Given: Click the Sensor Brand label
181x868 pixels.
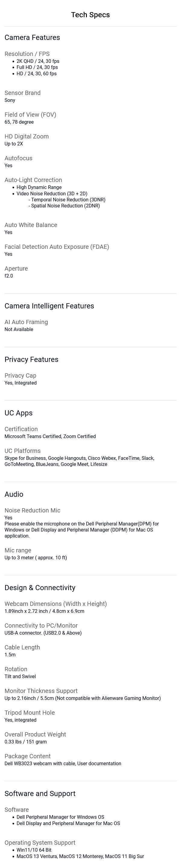Looking at the screenshot, I should [23, 93].
